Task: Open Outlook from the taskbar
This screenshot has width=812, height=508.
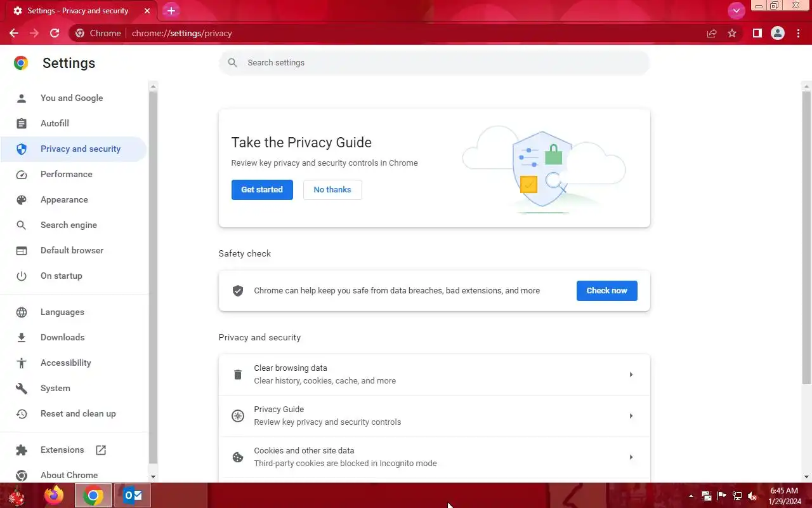Action: pos(133,495)
